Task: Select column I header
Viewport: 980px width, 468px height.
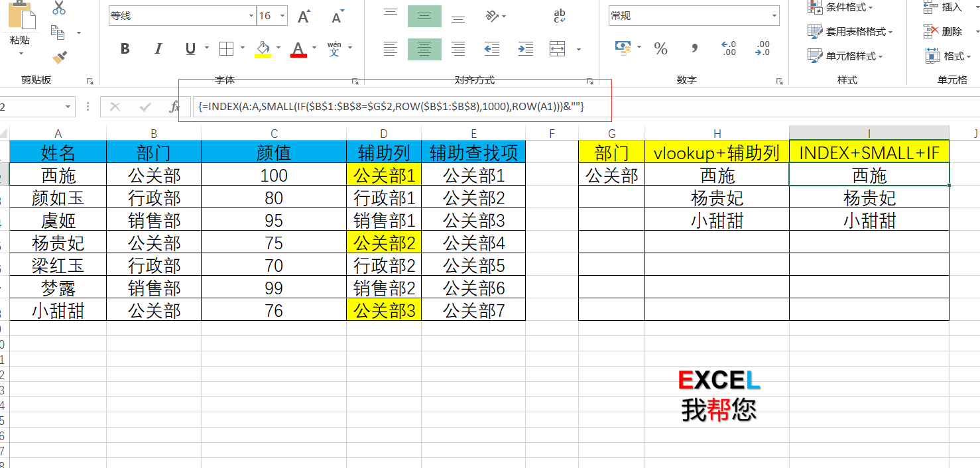Action: [869, 133]
